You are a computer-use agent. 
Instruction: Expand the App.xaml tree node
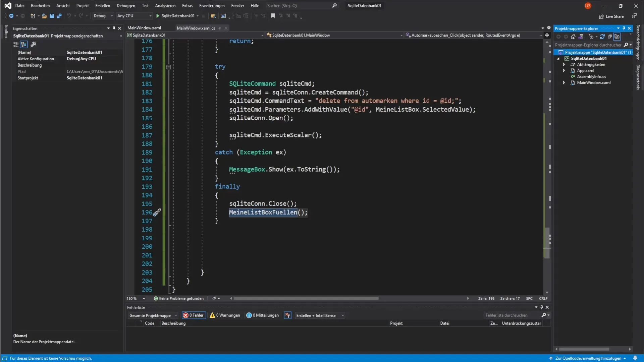tap(564, 71)
